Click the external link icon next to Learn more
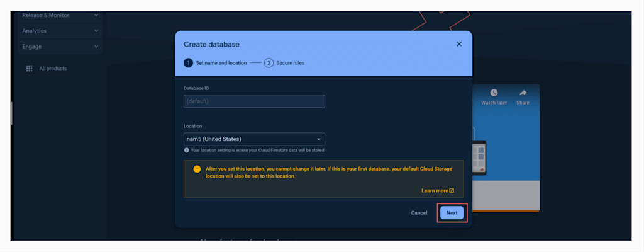644x252 pixels. pos(452,191)
